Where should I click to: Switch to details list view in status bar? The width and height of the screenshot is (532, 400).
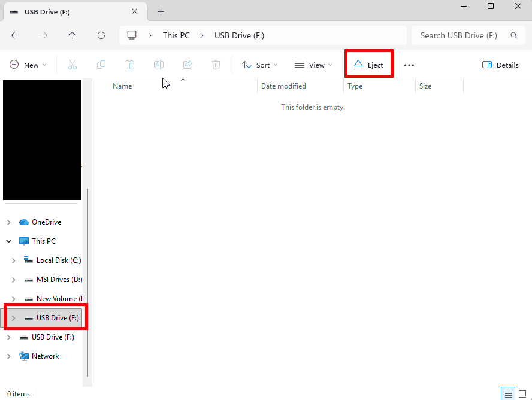click(x=509, y=394)
